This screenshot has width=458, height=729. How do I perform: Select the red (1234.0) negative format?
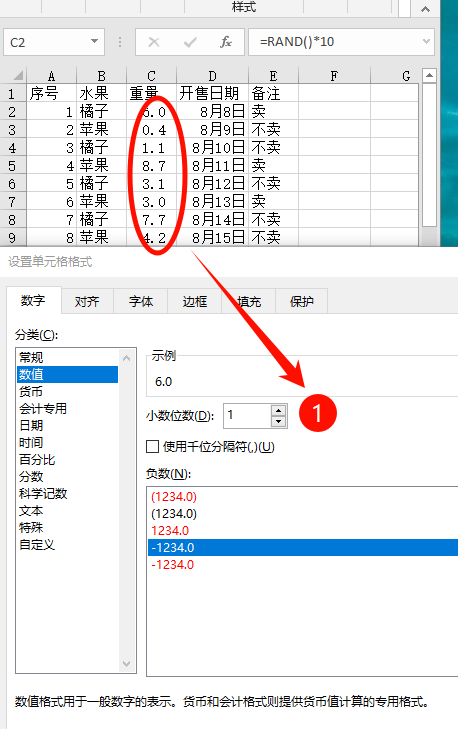[174, 497]
